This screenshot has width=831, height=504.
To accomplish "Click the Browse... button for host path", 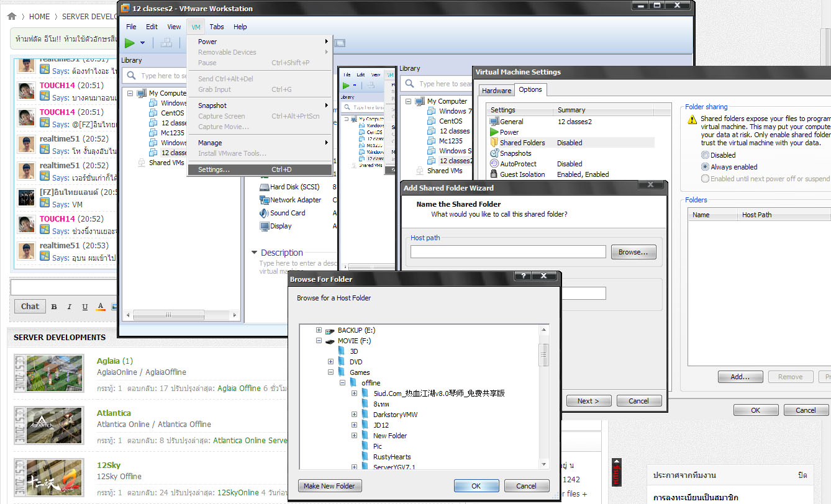I will click(x=633, y=252).
